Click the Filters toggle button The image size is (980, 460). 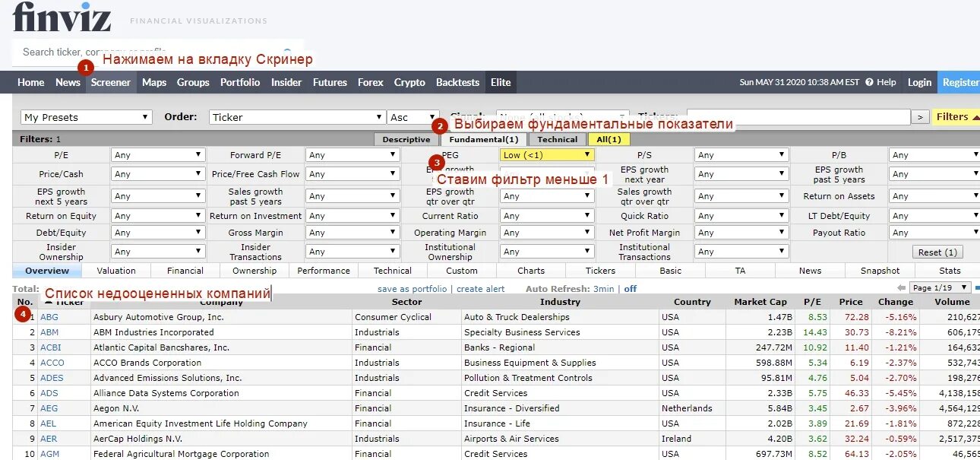tap(956, 117)
